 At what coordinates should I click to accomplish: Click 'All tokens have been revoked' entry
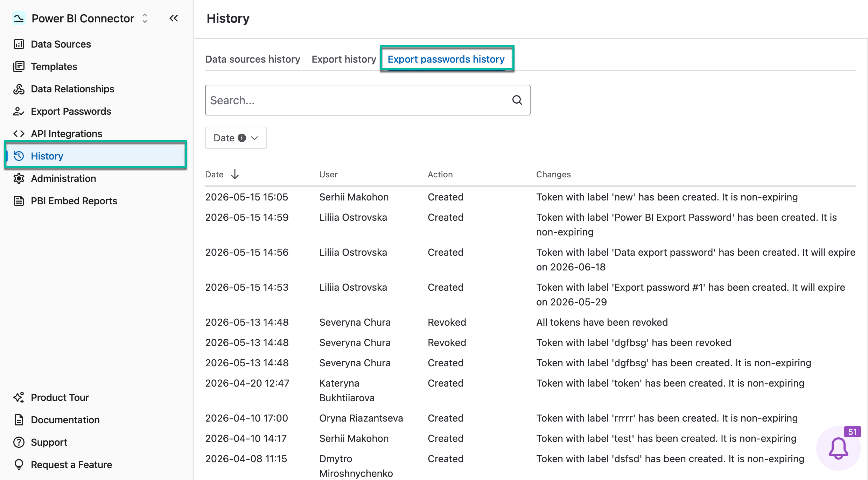click(x=602, y=322)
